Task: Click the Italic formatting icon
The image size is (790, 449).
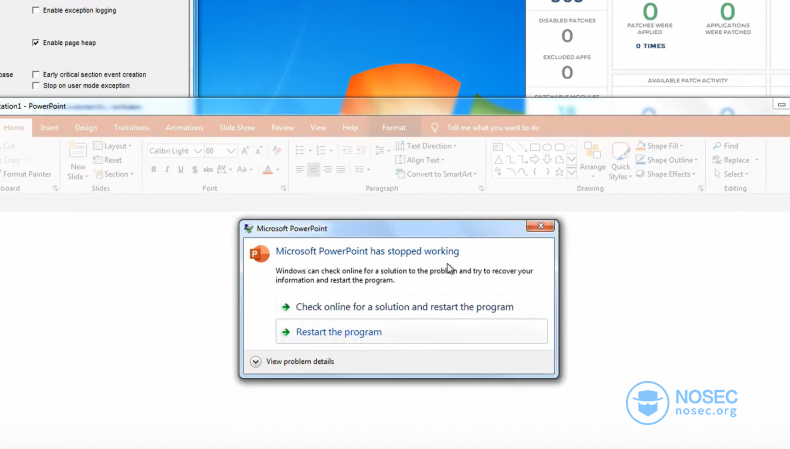Action: (x=167, y=169)
